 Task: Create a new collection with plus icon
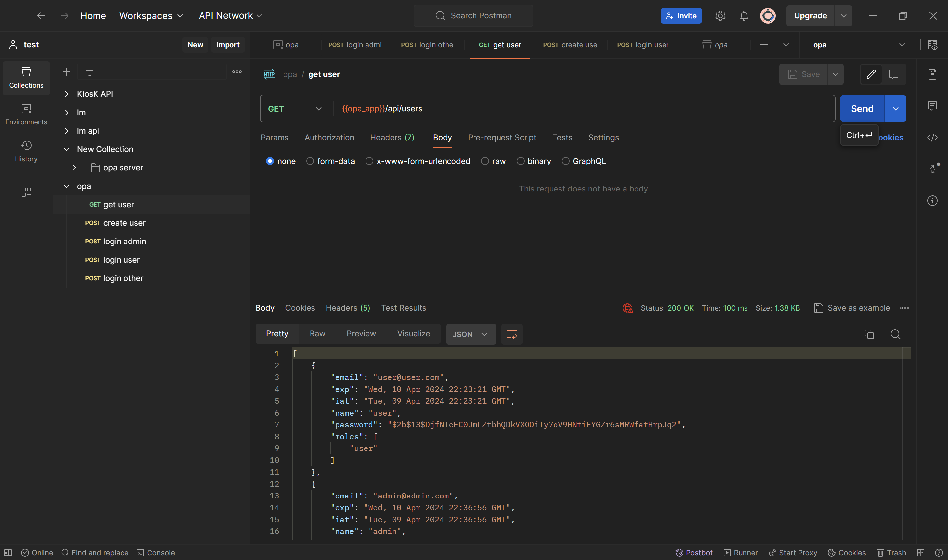[67, 72]
